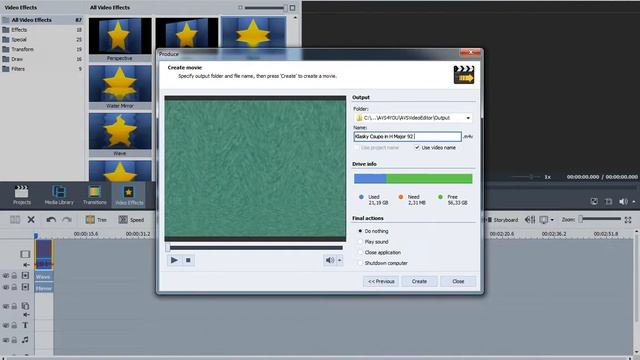
Task: Click the audio mixer icon next to Storyboard
Action: (530, 220)
